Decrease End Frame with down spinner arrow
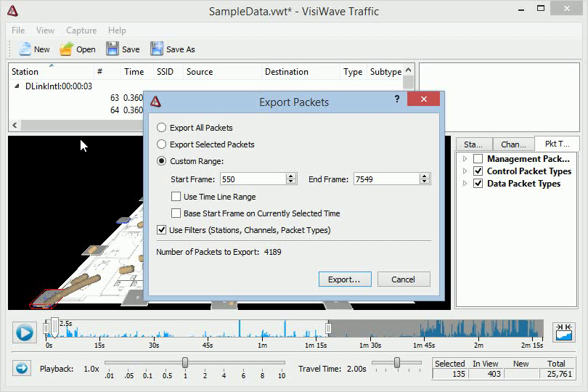The width and height of the screenshot is (588, 392). point(424,181)
